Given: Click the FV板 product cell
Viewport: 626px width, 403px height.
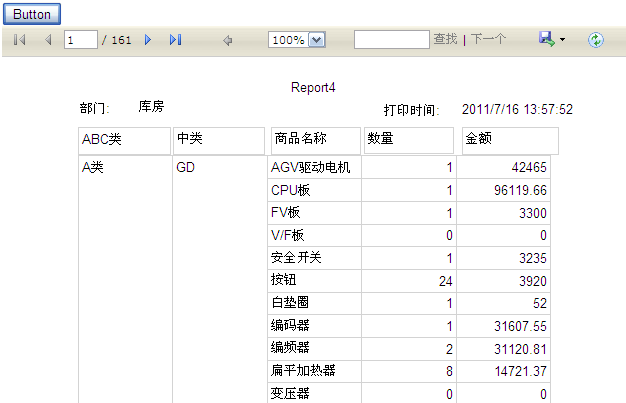Looking at the screenshot, I should click(x=314, y=213).
